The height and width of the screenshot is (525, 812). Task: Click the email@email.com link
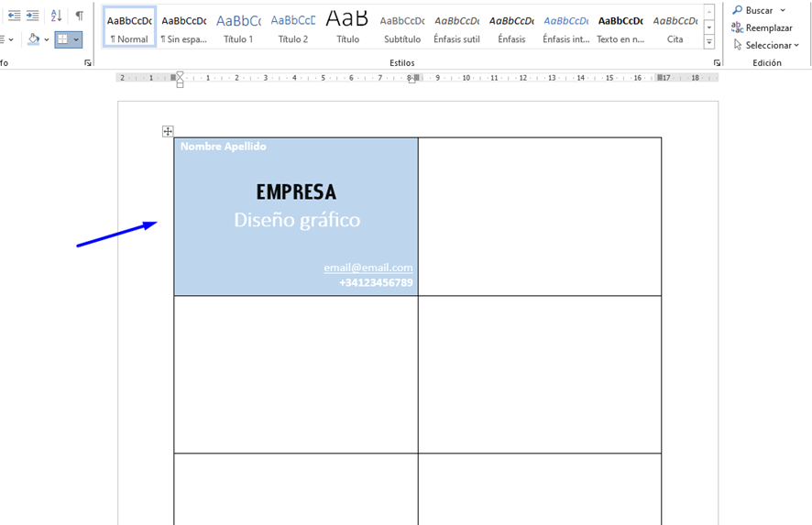pyautogui.click(x=368, y=268)
